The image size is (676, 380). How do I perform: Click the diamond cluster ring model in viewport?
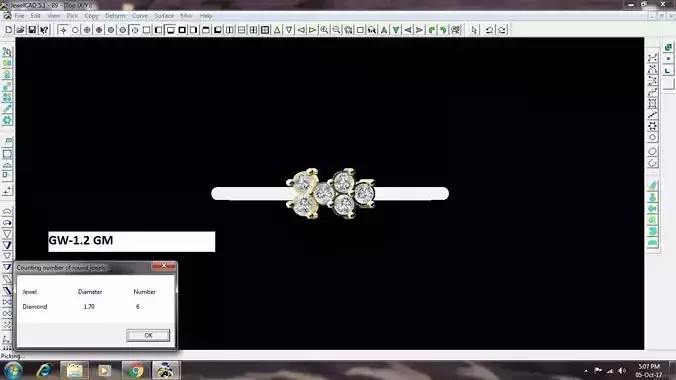pos(330,193)
